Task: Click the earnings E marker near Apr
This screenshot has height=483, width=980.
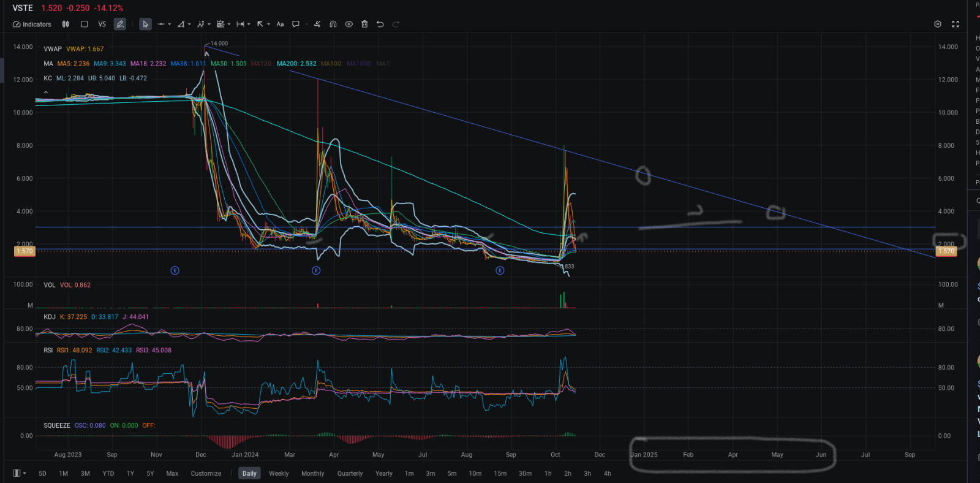Action: click(x=316, y=270)
